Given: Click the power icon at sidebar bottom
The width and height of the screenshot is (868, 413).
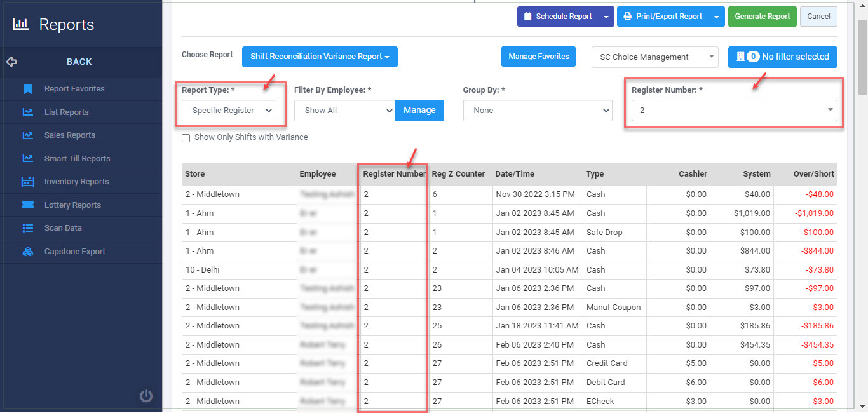Looking at the screenshot, I should coord(146,395).
